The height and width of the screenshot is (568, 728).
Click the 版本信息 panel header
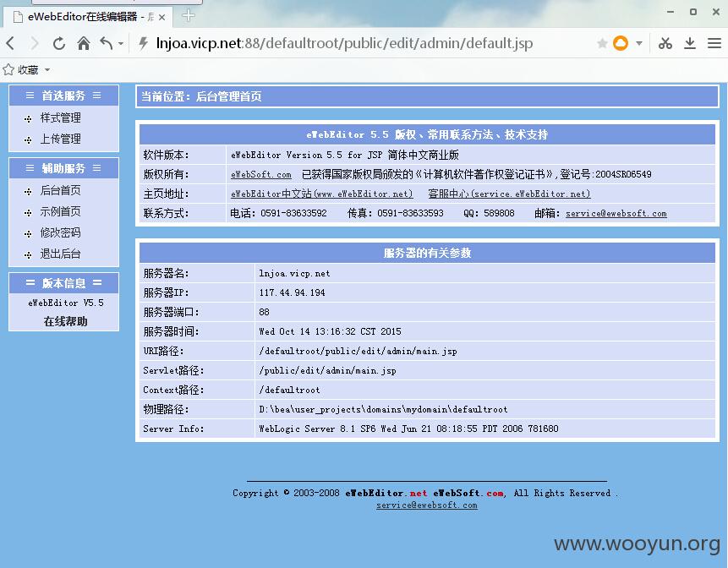[x=63, y=283]
